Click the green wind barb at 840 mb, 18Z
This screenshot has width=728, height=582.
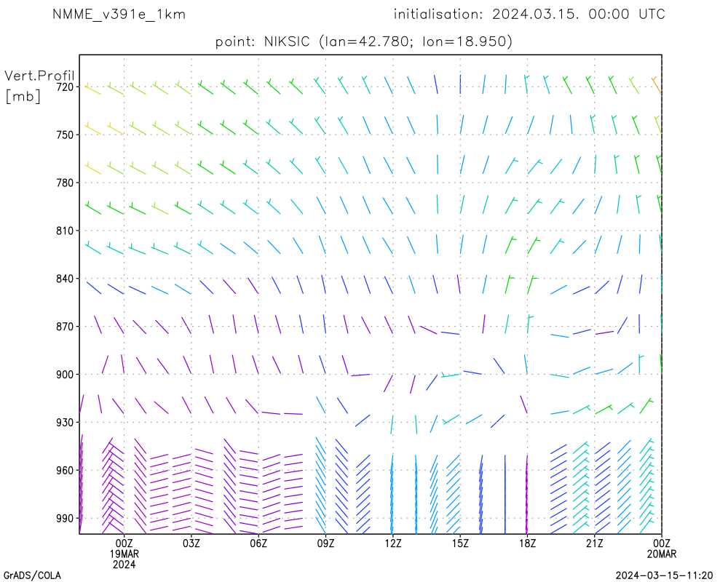coord(532,284)
